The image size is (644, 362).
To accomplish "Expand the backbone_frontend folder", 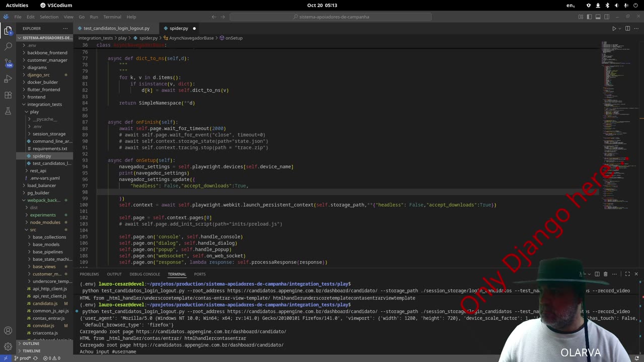I will 45,53.
